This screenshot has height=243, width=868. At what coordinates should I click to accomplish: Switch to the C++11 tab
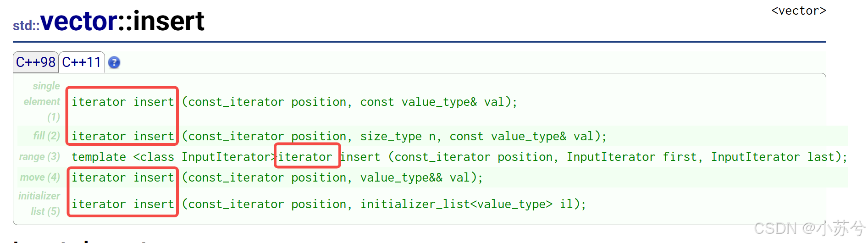(82, 62)
